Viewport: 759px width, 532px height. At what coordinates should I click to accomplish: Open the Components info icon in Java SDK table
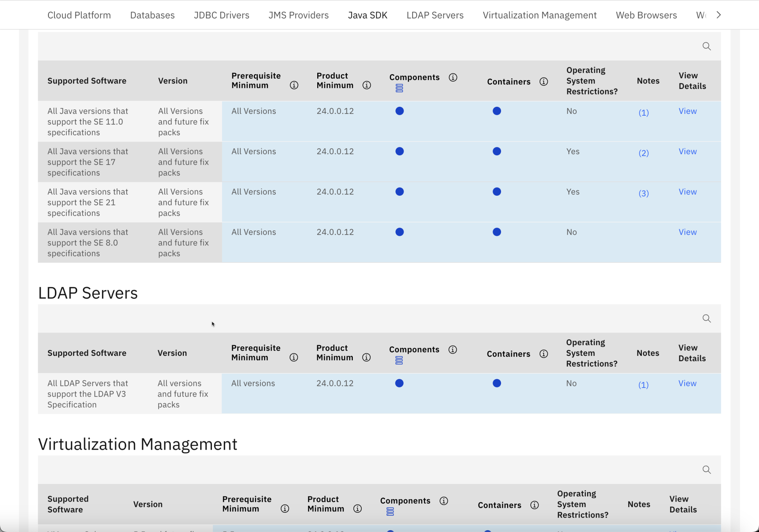[x=453, y=77]
